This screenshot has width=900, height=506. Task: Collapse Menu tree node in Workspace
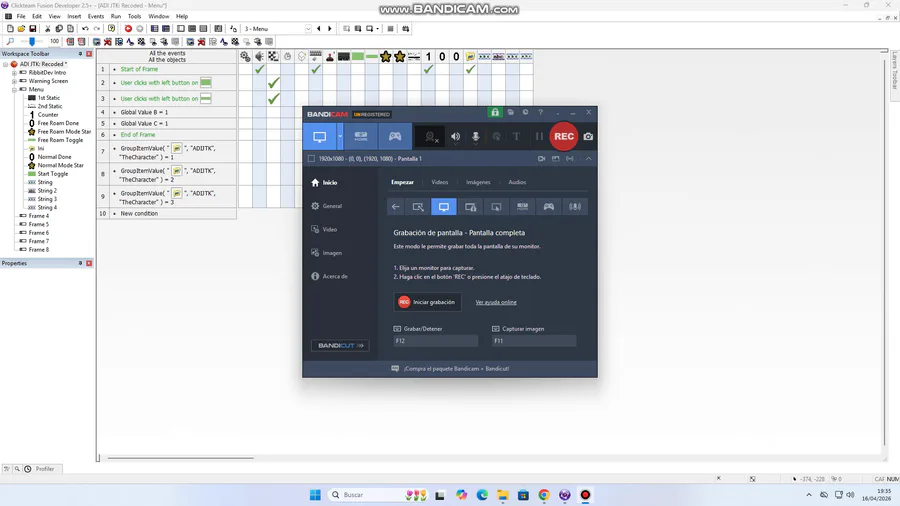pos(14,89)
